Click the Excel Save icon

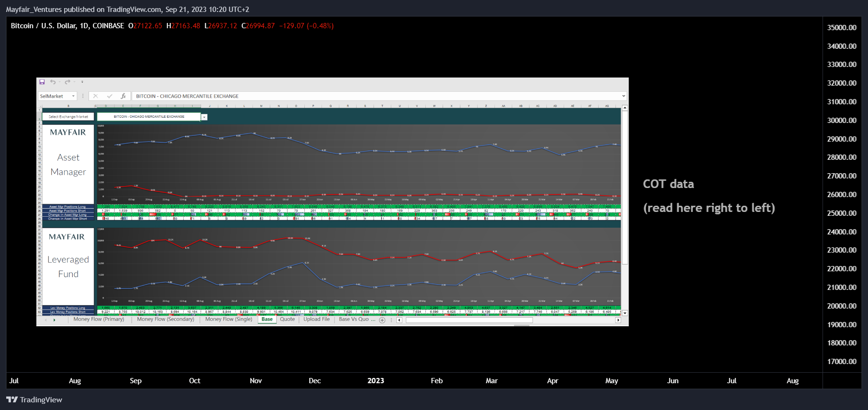tap(42, 82)
